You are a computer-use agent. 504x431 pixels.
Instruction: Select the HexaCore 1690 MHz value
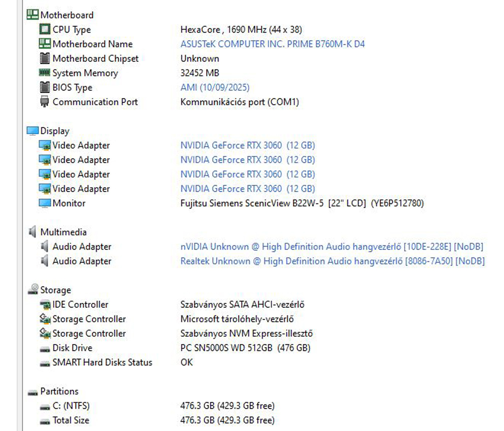[x=241, y=30]
